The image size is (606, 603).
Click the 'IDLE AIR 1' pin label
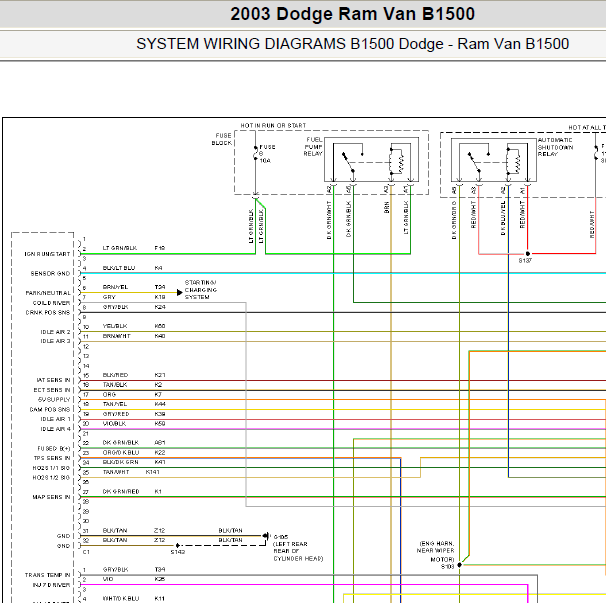(55, 419)
